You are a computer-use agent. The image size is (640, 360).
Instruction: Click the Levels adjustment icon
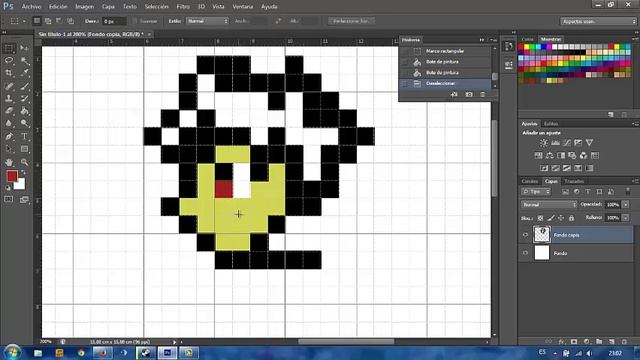tap(555, 142)
